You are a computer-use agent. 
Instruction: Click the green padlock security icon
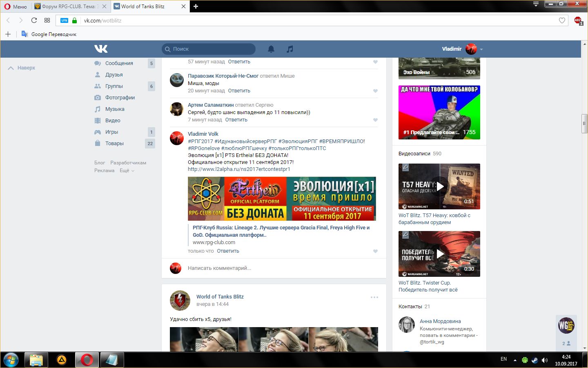click(74, 20)
